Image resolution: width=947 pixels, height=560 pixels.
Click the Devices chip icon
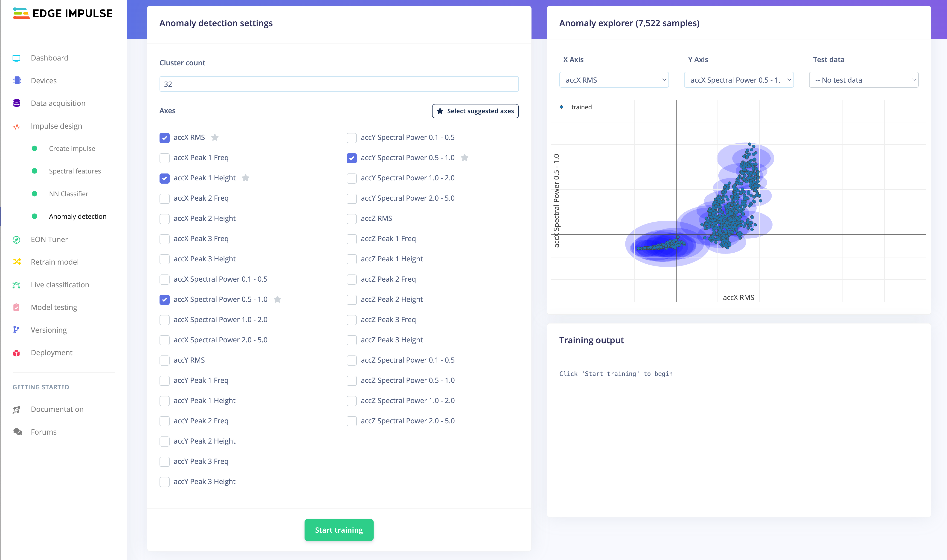tap(17, 80)
